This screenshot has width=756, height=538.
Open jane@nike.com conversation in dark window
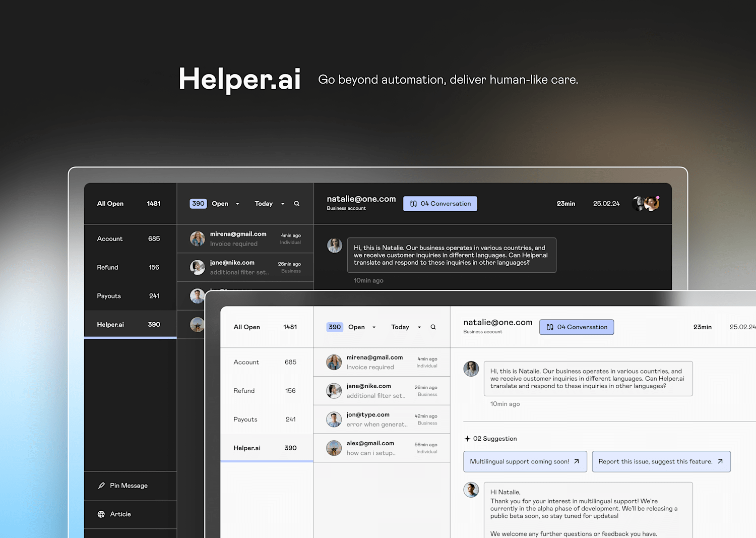click(x=245, y=267)
